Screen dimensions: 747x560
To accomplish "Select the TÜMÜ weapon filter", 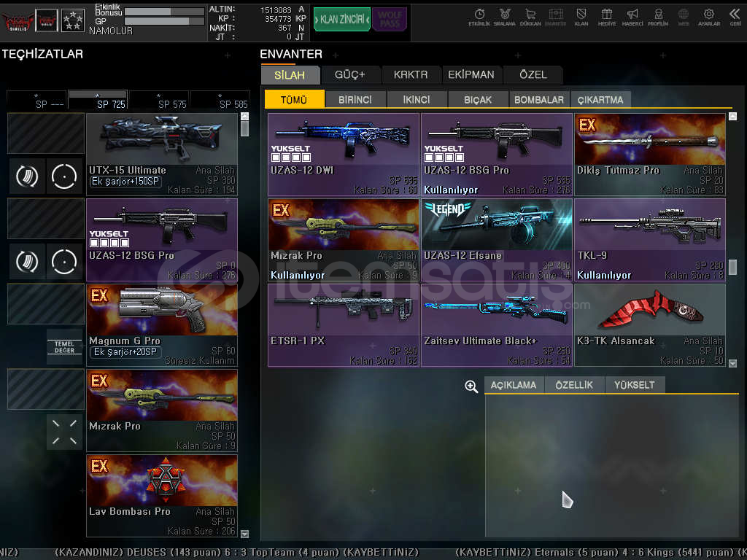I will 294,99.
